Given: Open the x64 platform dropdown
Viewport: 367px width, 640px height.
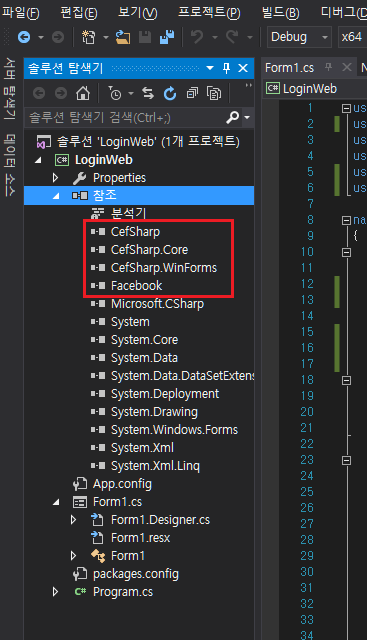Looking at the screenshot, I should click(352, 37).
